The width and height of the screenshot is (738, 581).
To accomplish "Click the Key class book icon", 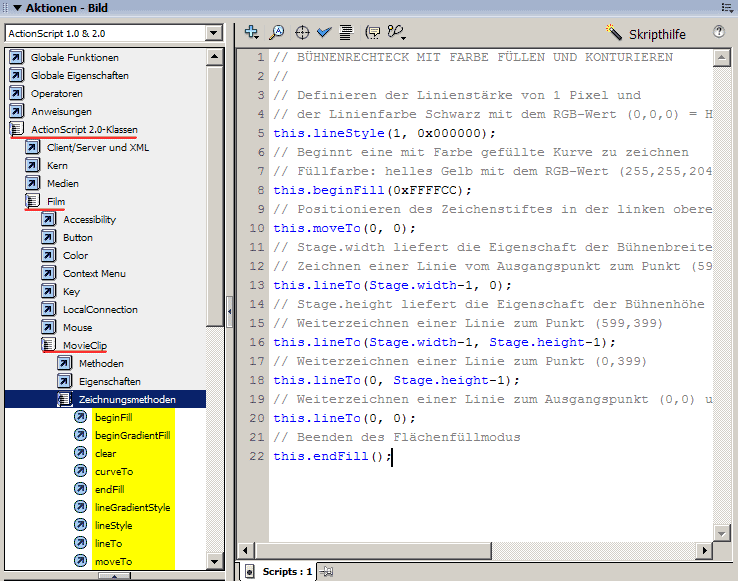I will [x=48, y=291].
